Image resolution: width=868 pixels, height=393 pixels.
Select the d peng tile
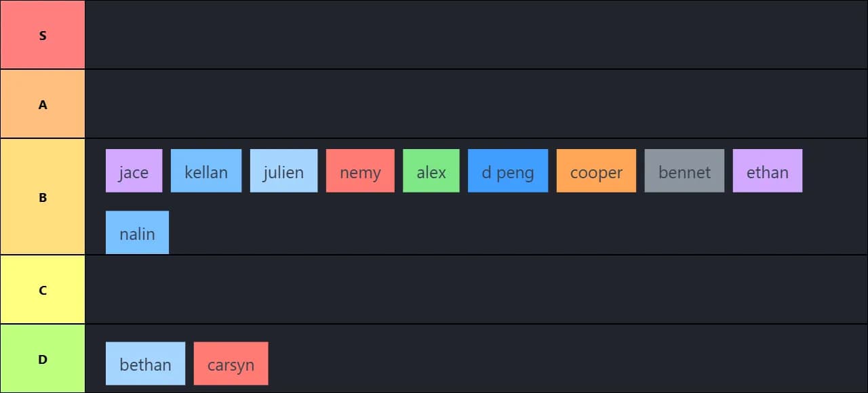tap(508, 171)
